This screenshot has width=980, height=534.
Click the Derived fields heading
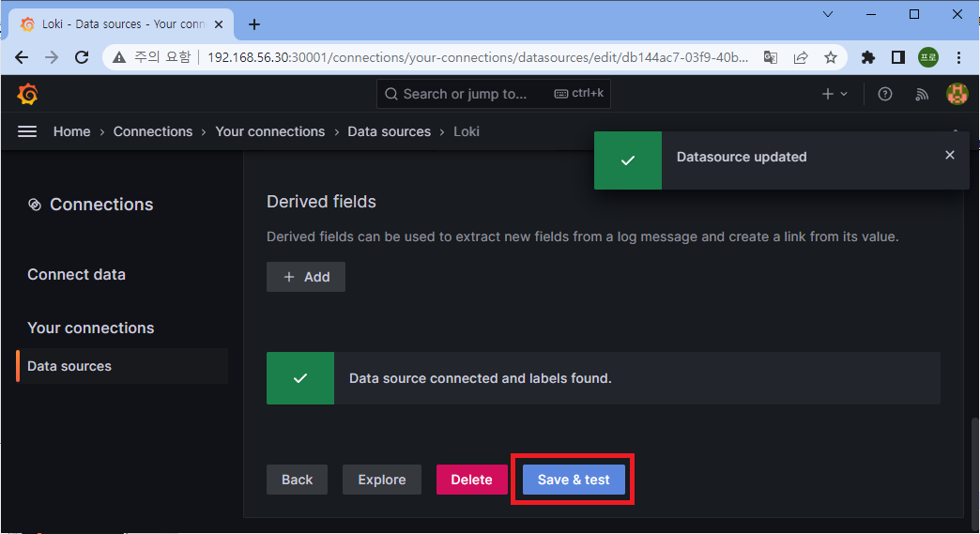click(x=321, y=202)
